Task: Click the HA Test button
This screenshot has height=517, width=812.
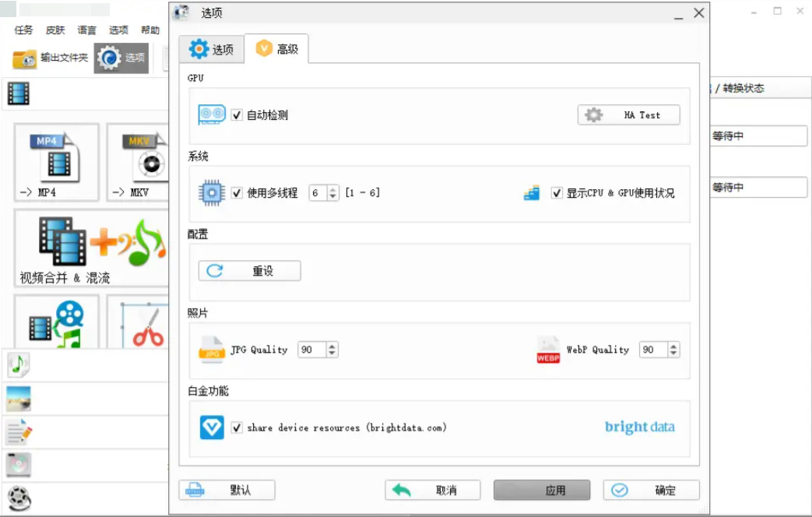Action: (x=629, y=115)
